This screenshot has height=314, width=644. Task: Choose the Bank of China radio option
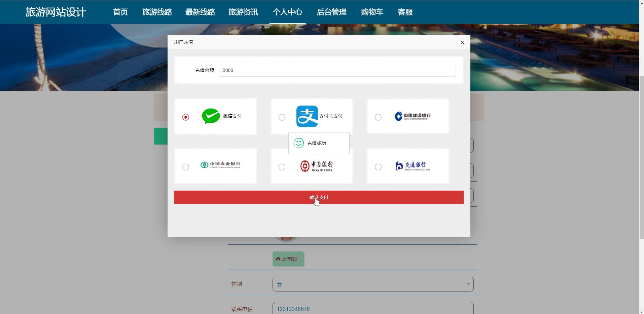(x=282, y=167)
